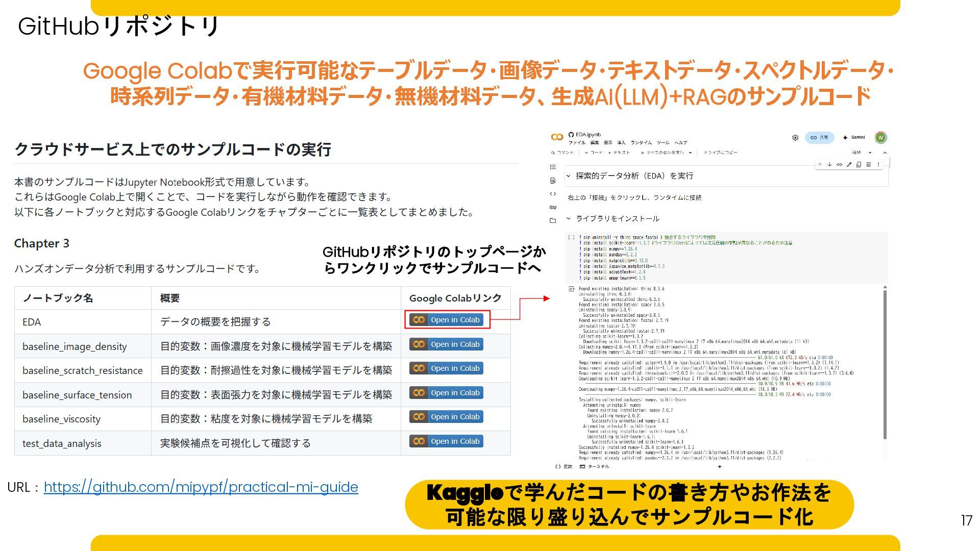Click the Gemini sparkle icon in bottom bar
Image resolution: width=980 pixels, height=551 pixels.
[x=720, y=466]
